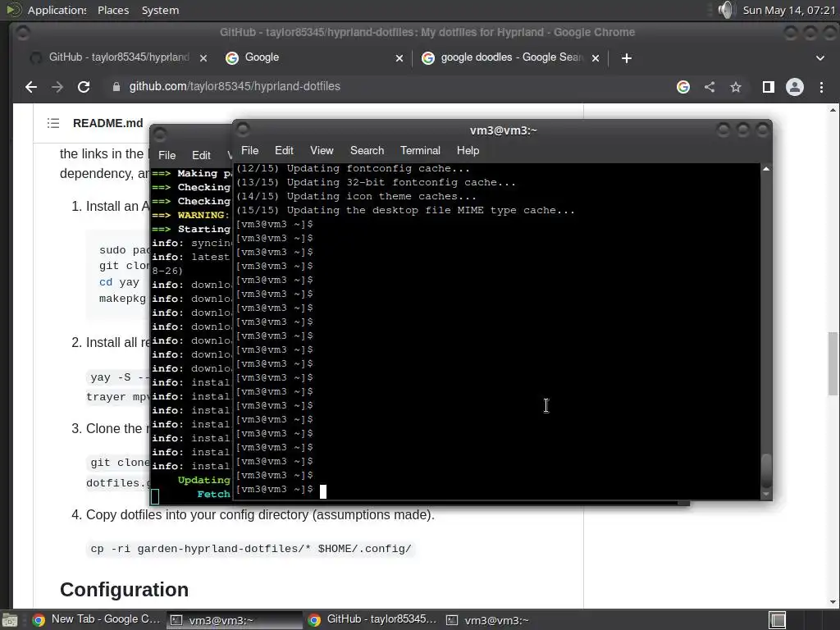
Task: Open Search menu in front terminal
Action: point(367,151)
